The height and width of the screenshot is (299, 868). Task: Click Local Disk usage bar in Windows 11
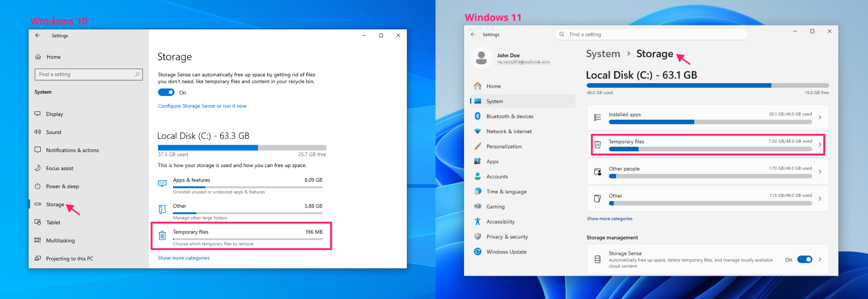(x=707, y=86)
